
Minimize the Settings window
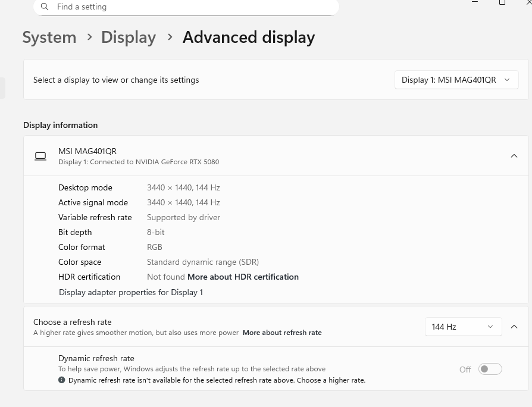point(475,2)
